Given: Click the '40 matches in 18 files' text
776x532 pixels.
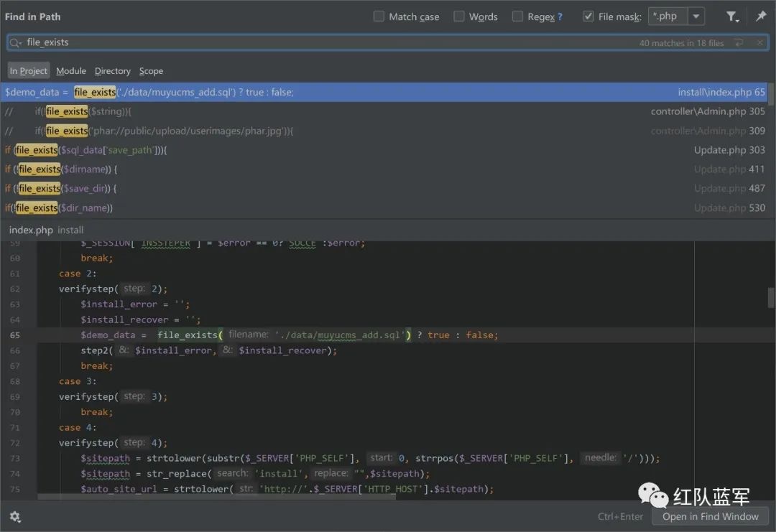Looking at the screenshot, I should [x=681, y=43].
